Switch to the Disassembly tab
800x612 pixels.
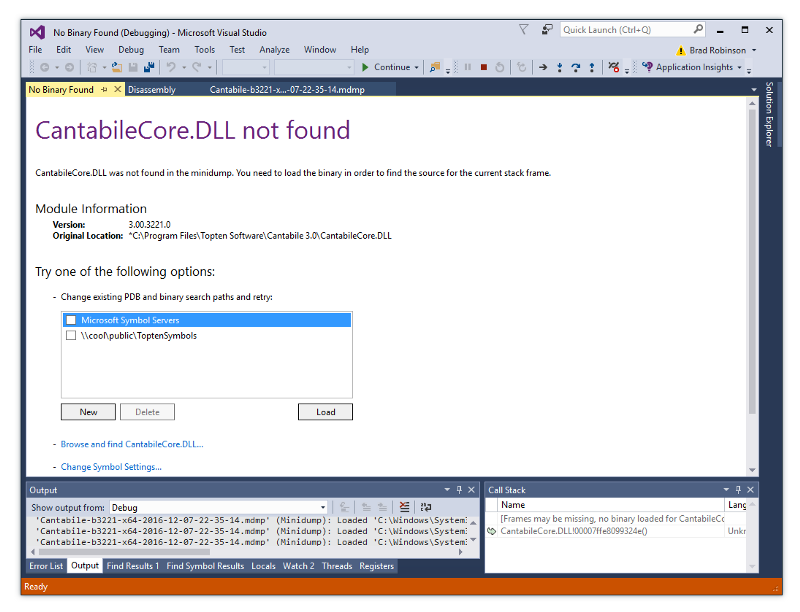click(x=152, y=90)
